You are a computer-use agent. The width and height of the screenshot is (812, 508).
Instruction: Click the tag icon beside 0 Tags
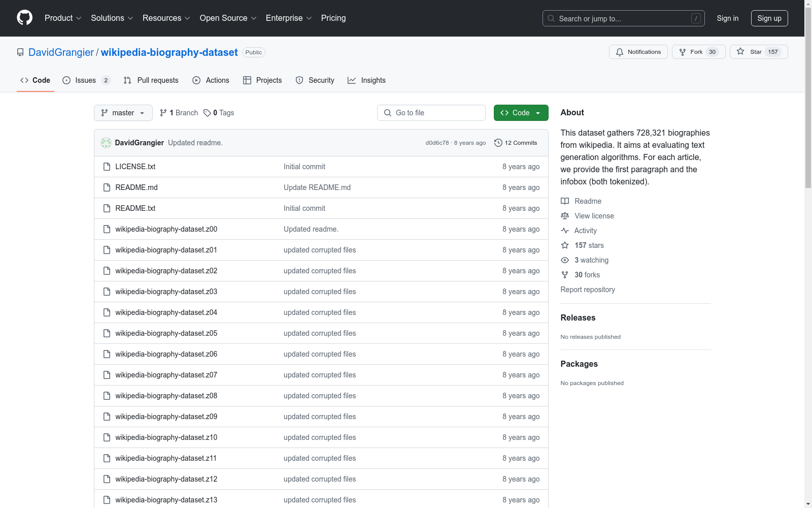(207, 113)
